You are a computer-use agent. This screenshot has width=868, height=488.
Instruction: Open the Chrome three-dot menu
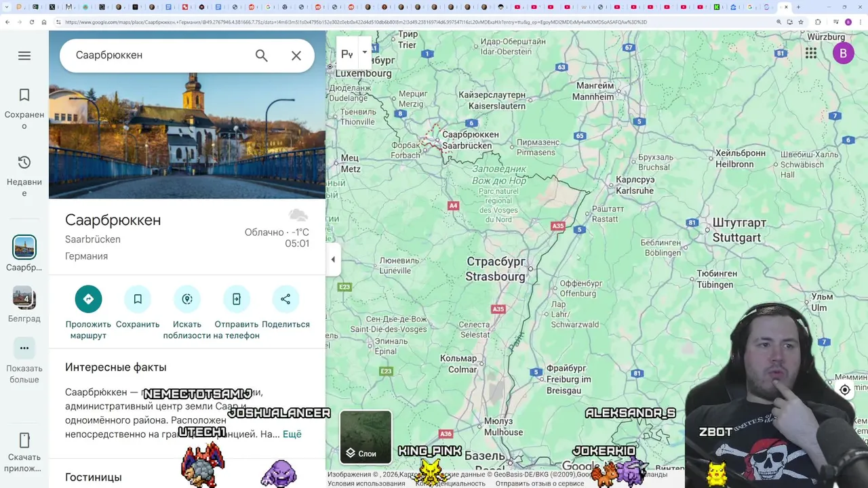pos(861,22)
